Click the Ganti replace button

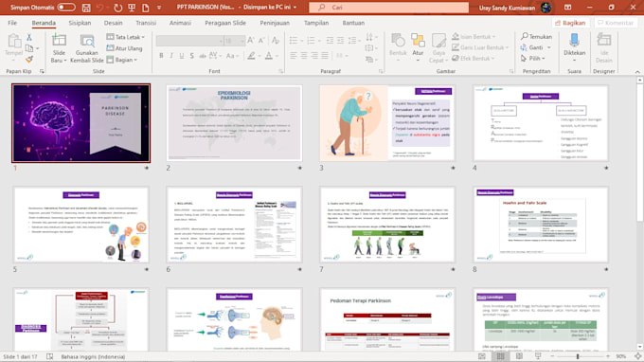tap(536, 47)
